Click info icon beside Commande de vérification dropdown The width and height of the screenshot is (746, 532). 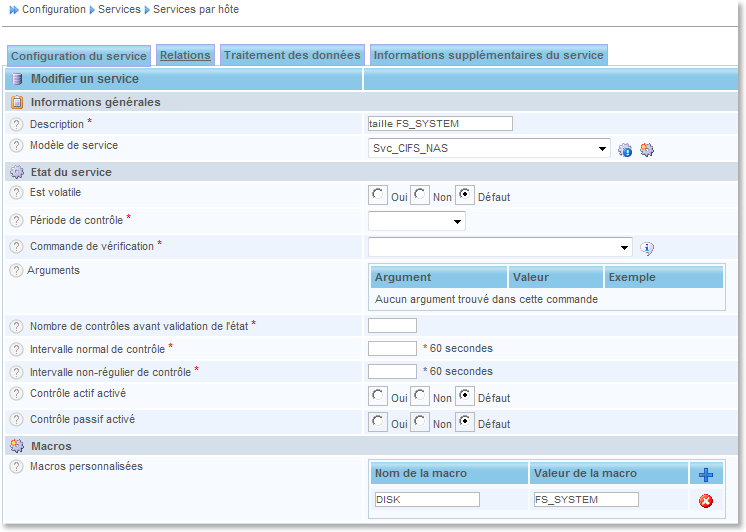pyautogui.click(x=647, y=248)
